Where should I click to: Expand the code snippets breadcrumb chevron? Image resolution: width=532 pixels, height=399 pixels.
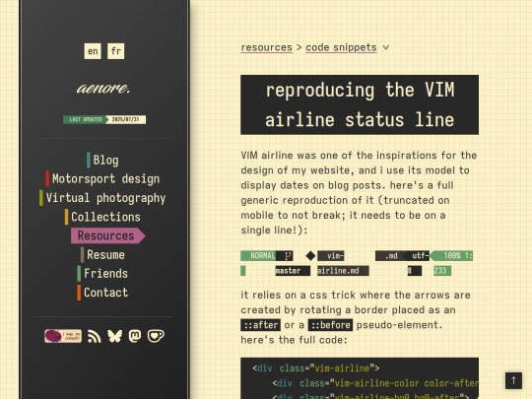[x=386, y=47]
